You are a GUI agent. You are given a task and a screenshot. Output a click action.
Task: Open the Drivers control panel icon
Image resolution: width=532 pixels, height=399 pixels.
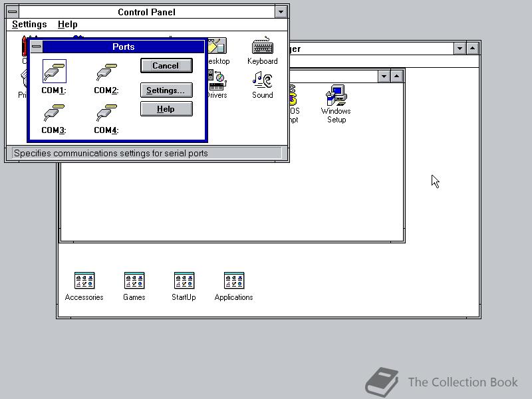(217, 85)
